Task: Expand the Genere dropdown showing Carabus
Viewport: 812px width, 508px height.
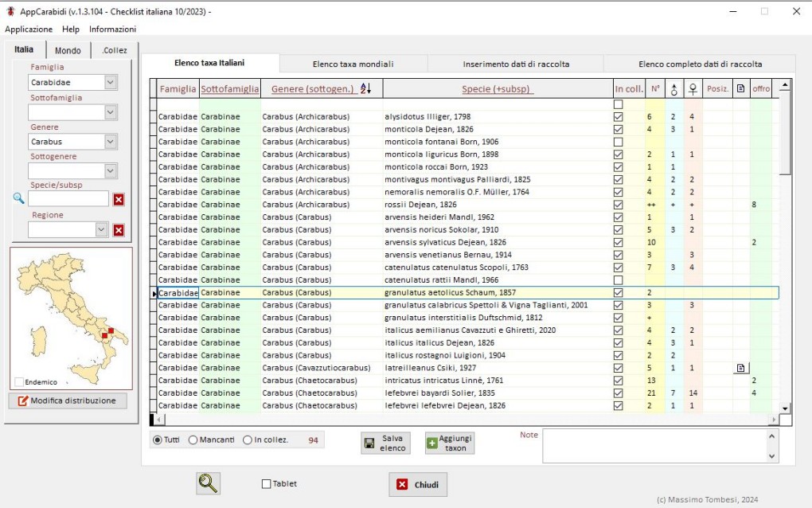Action: click(111, 142)
